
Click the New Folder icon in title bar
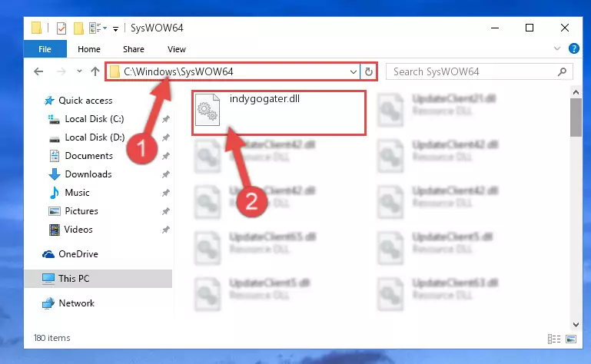point(78,28)
